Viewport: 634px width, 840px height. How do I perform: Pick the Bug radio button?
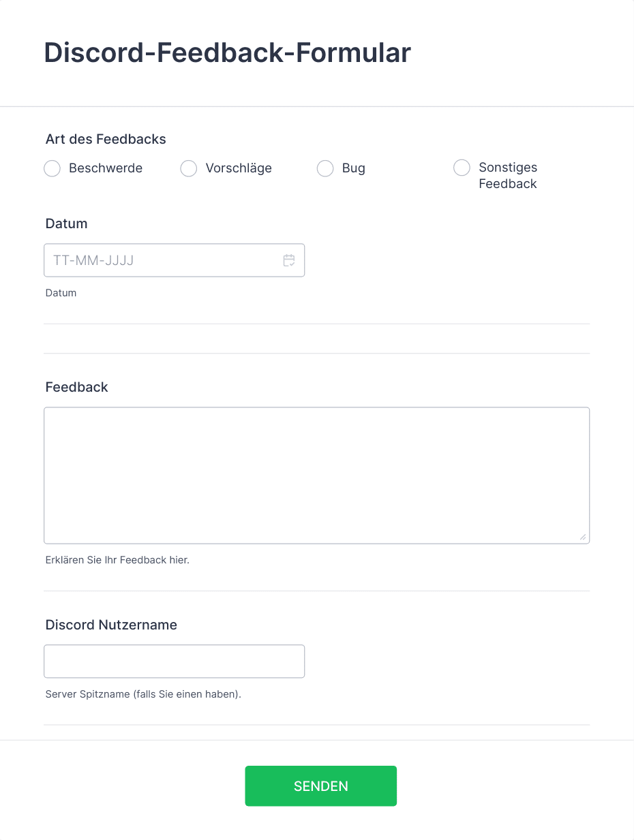coord(325,168)
